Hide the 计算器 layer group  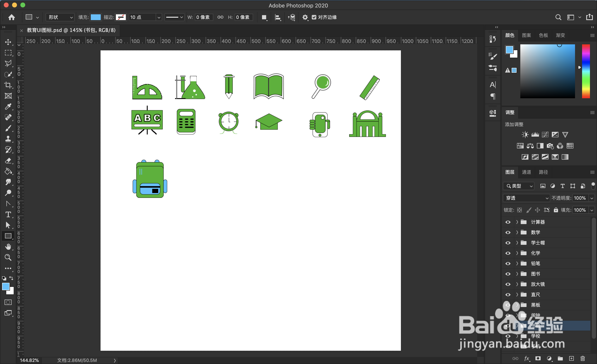click(508, 222)
